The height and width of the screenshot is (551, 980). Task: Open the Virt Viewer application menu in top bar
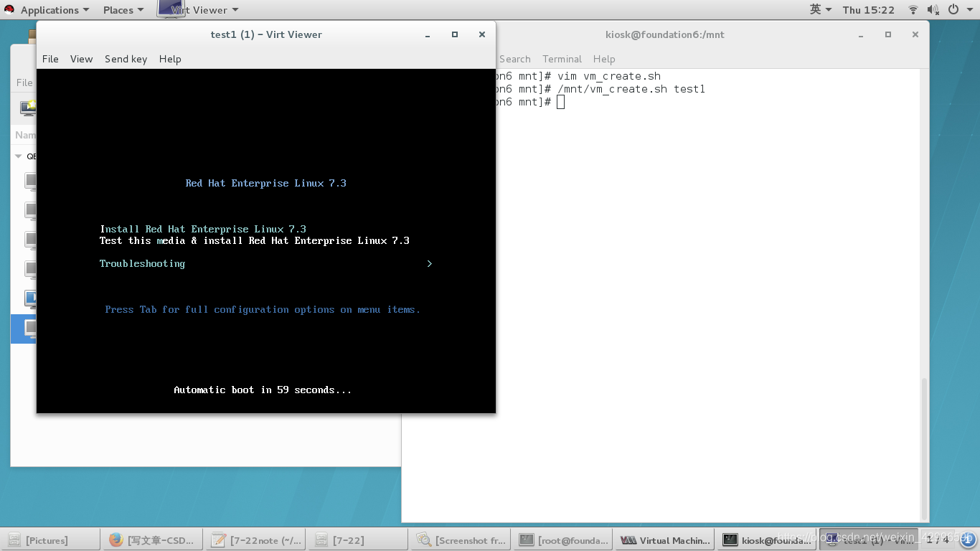198,10
